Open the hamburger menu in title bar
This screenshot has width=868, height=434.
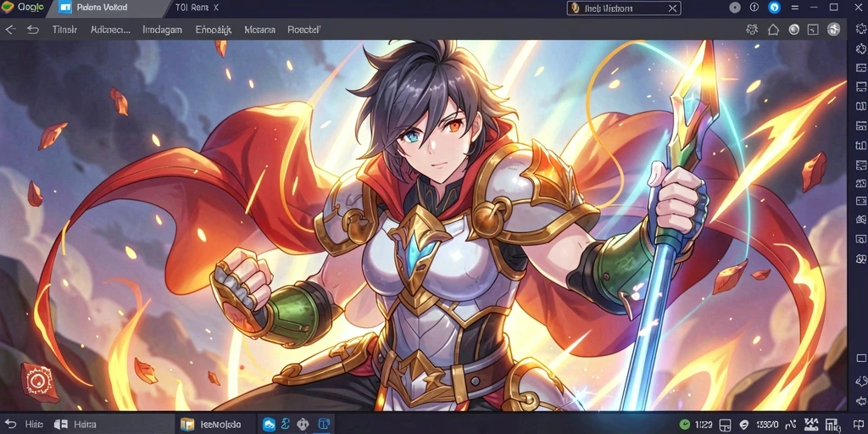coord(794,7)
